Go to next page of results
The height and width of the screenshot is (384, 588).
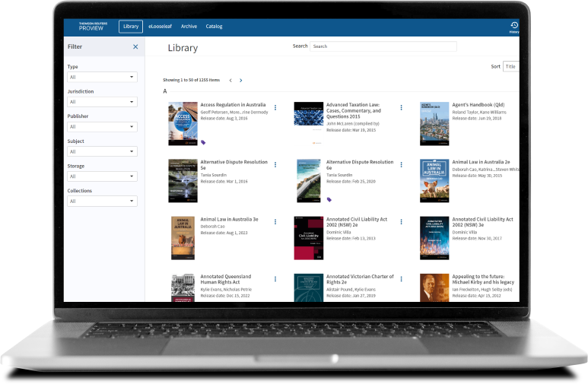(x=241, y=80)
